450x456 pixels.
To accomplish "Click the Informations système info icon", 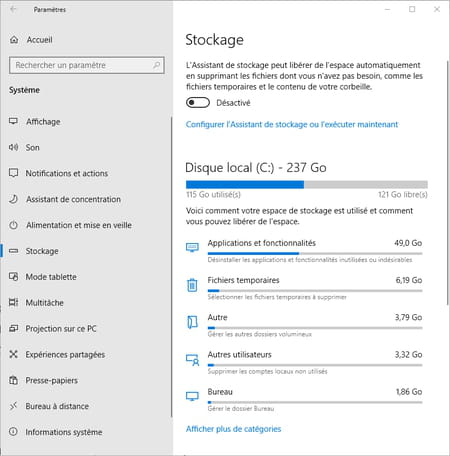I will pyautogui.click(x=13, y=432).
